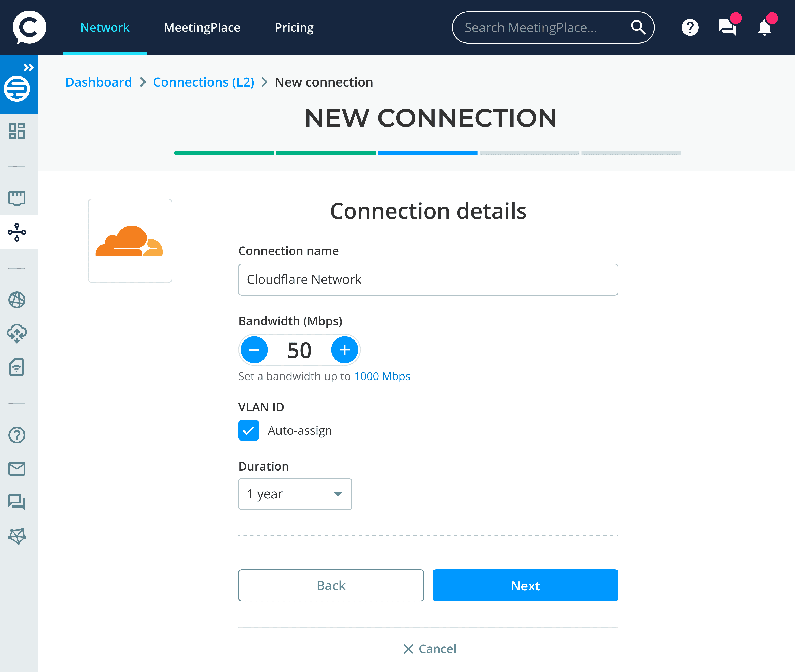Increase bandwidth with the plus button
The width and height of the screenshot is (795, 672).
(344, 350)
